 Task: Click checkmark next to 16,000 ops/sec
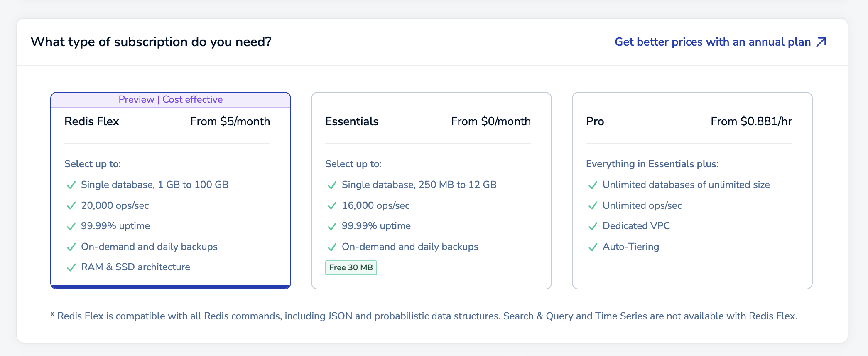[332, 206]
